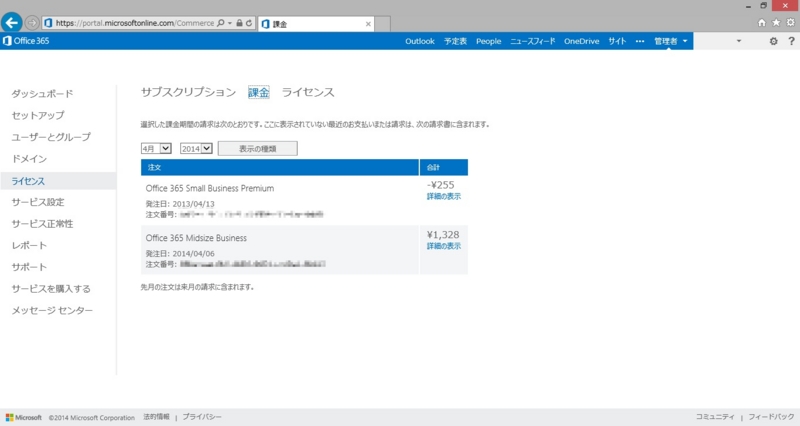
Task: Close the 課金 browser tab
Action: point(368,24)
